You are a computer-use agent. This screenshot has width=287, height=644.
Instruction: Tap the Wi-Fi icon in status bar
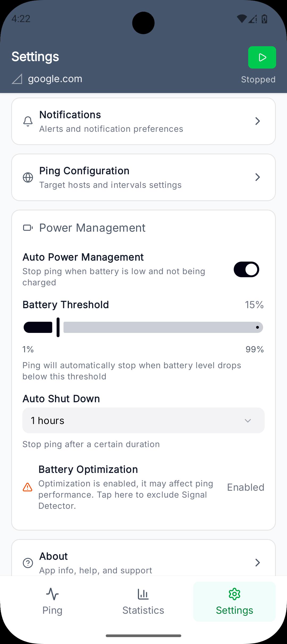(242, 19)
